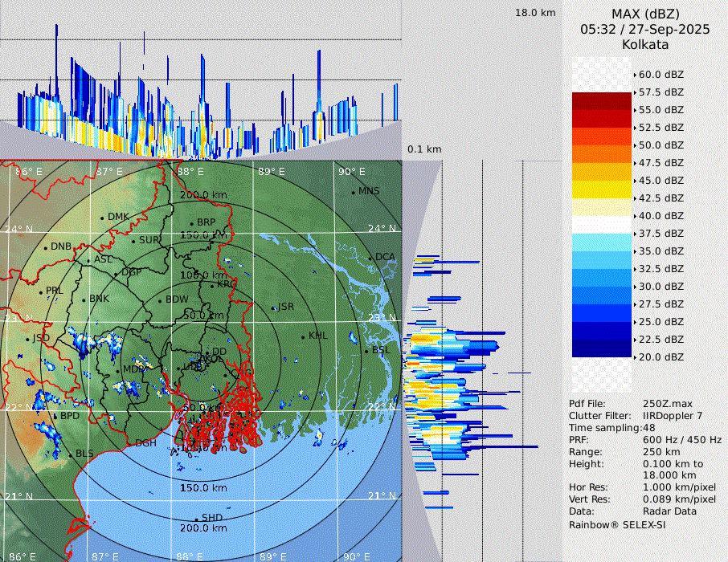
Task: Click the MAX (dBZ) title text
Action: point(645,14)
